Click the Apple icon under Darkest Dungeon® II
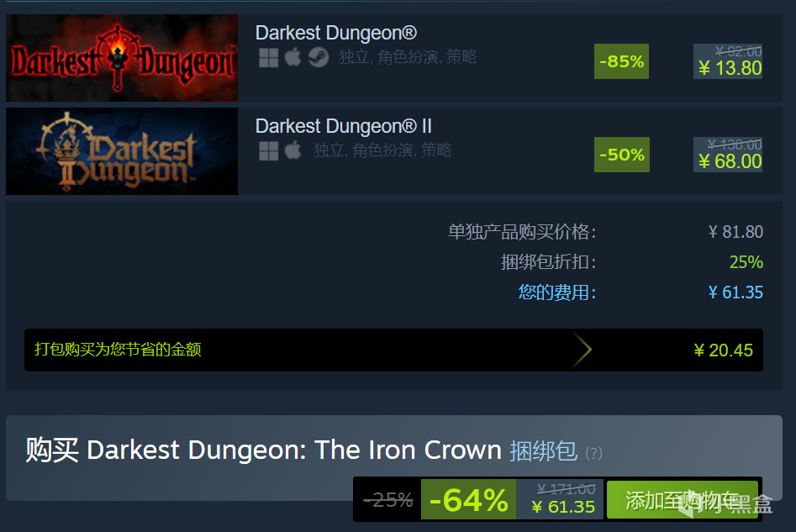 [293, 150]
